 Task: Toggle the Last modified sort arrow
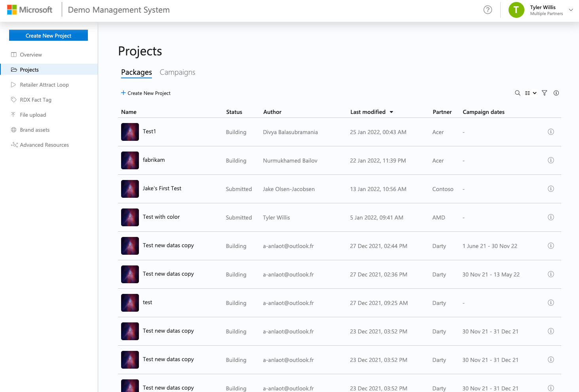391,112
